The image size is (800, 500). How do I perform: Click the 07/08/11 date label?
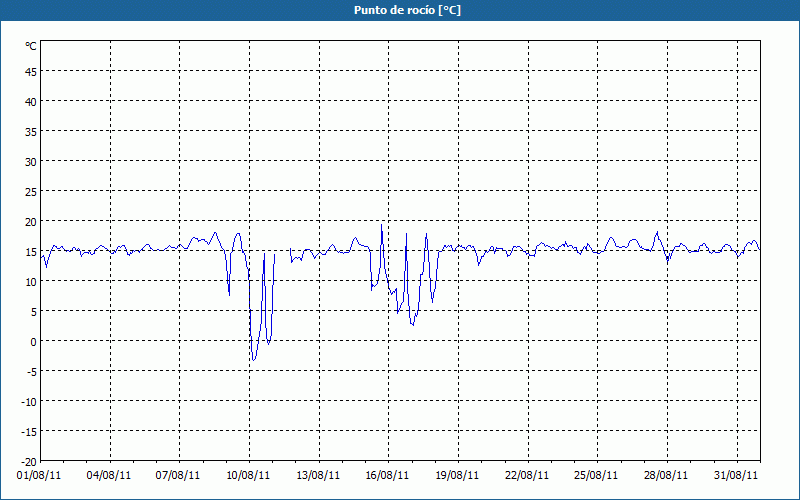(x=178, y=475)
